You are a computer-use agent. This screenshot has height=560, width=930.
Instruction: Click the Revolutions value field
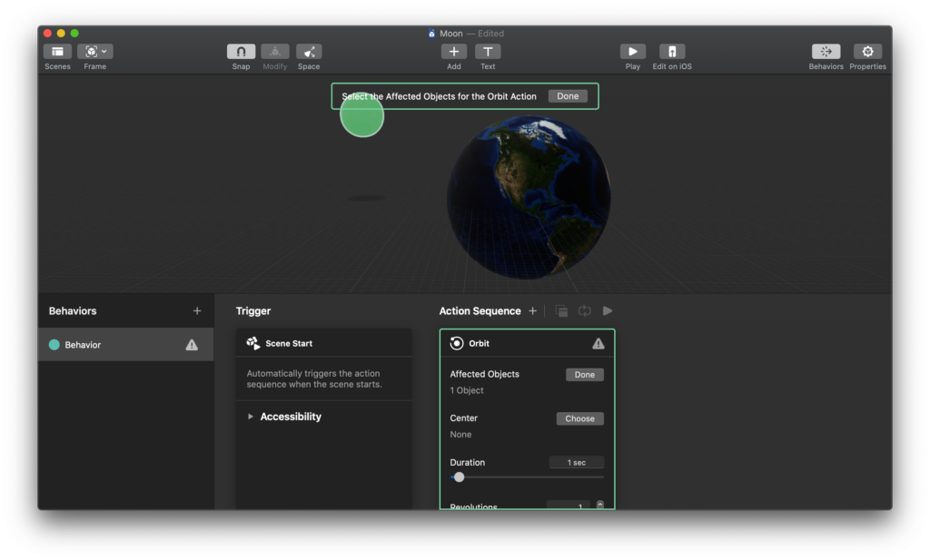coord(569,506)
